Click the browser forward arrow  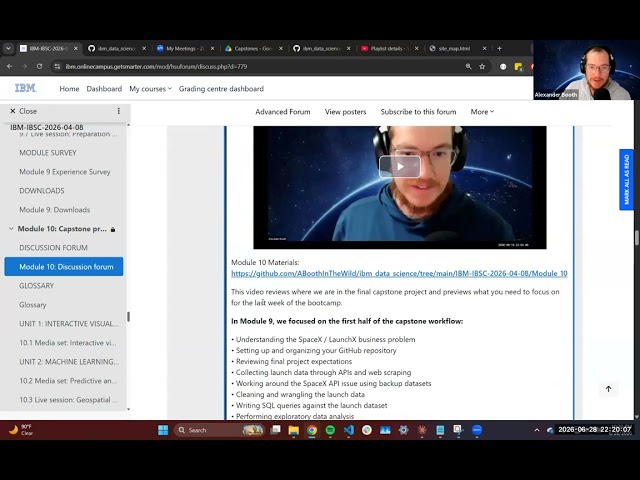point(24,66)
